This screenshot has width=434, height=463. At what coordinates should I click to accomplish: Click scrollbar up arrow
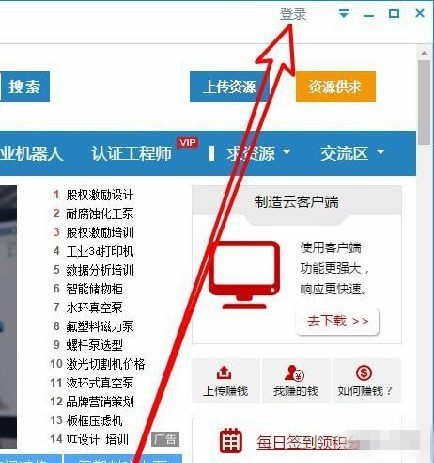point(424,53)
